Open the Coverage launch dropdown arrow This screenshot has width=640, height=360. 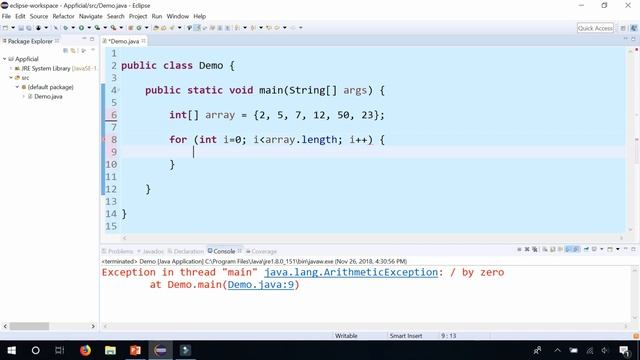pos(105,28)
